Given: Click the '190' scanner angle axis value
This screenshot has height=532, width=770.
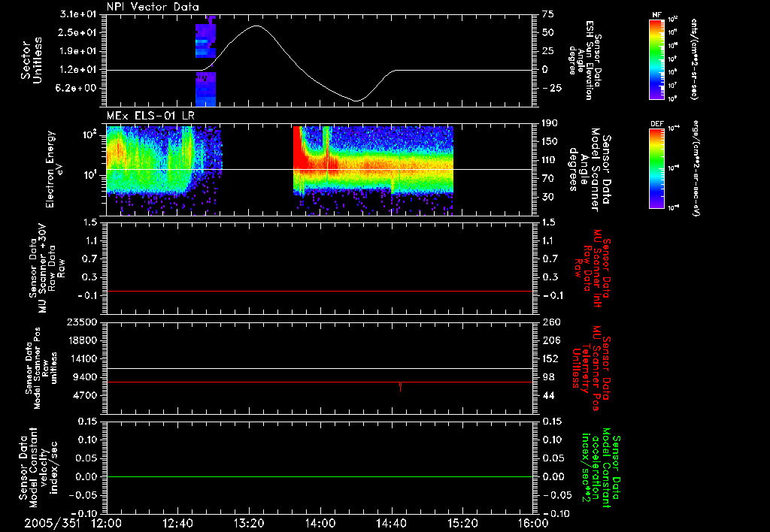Looking at the screenshot, I should pos(551,123).
